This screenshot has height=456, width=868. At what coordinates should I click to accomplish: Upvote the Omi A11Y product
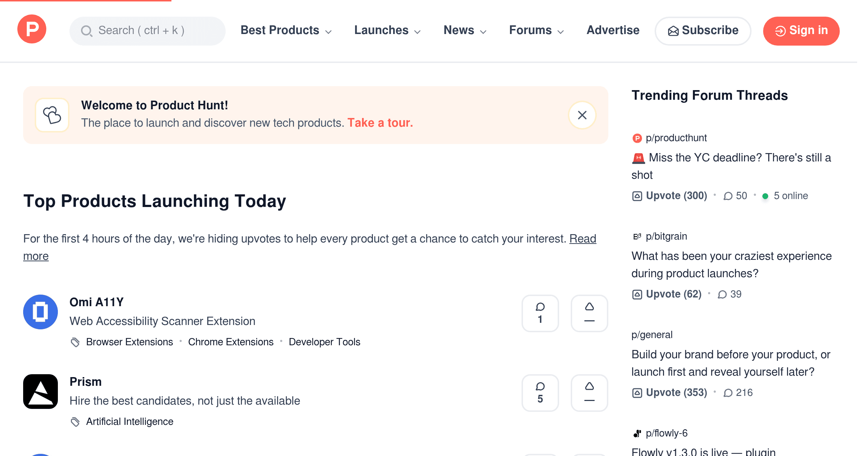click(590, 313)
